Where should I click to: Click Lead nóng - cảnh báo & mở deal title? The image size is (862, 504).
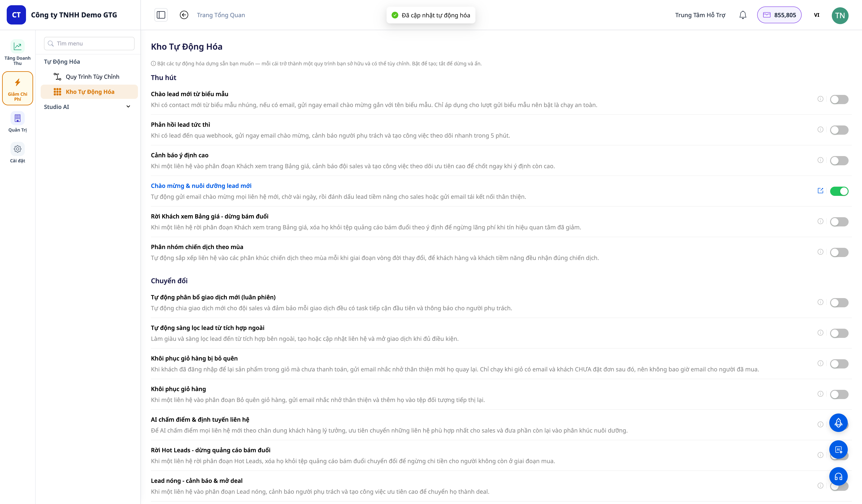coord(197,481)
